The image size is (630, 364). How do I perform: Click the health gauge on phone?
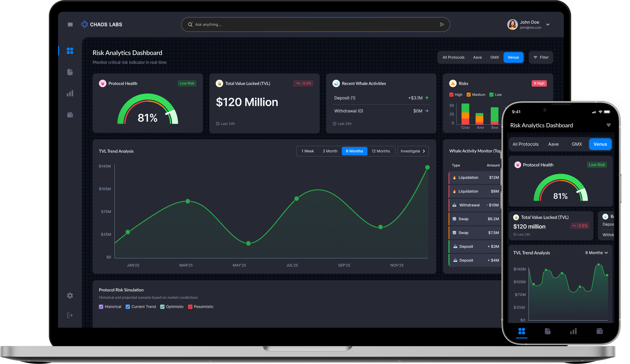(x=561, y=187)
